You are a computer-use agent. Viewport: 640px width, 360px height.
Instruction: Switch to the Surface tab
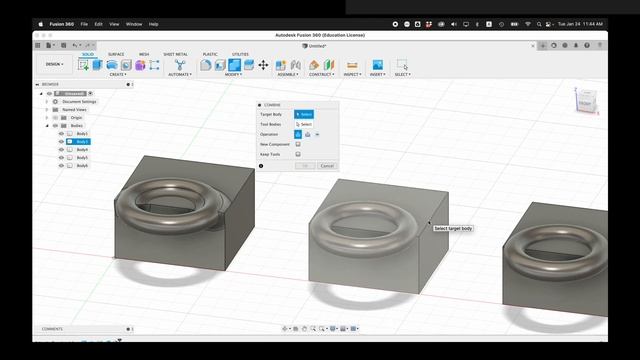tap(116, 54)
